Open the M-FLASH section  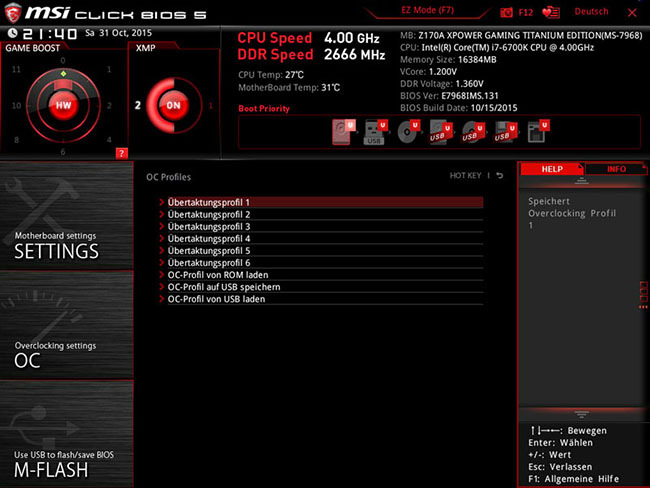[66, 434]
